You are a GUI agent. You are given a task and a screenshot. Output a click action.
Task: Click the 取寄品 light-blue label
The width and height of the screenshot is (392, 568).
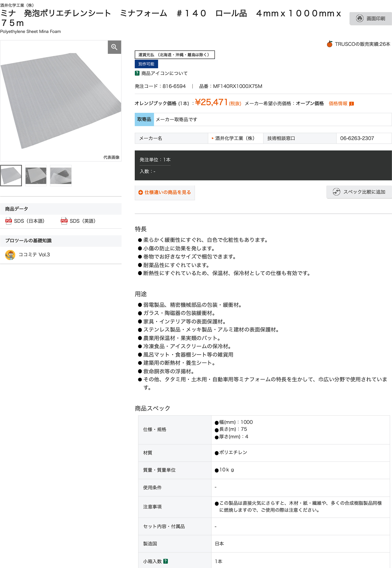point(144,120)
